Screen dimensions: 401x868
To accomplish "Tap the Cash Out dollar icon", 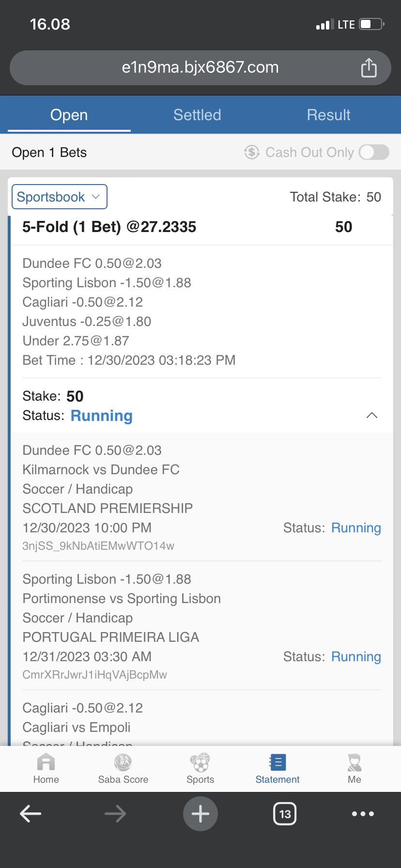I will point(252,153).
